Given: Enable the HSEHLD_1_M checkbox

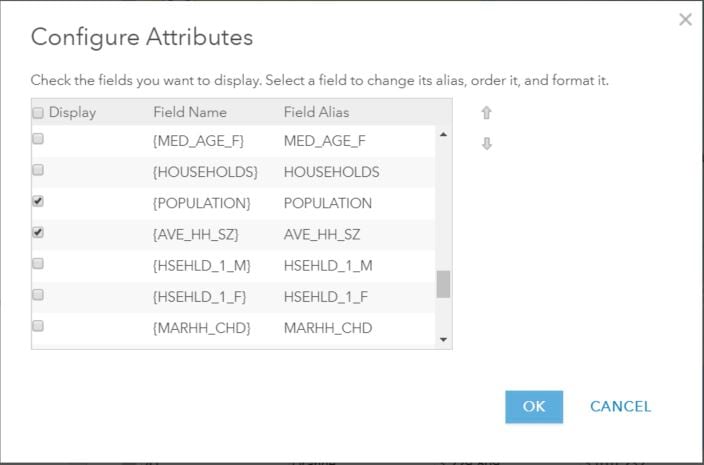Looking at the screenshot, I should click(x=38, y=264).
